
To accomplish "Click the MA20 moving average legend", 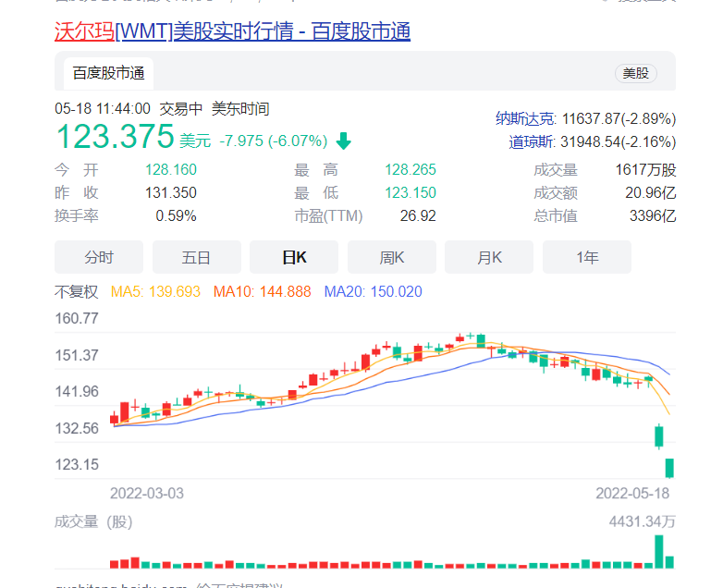I will coord(373,291).
